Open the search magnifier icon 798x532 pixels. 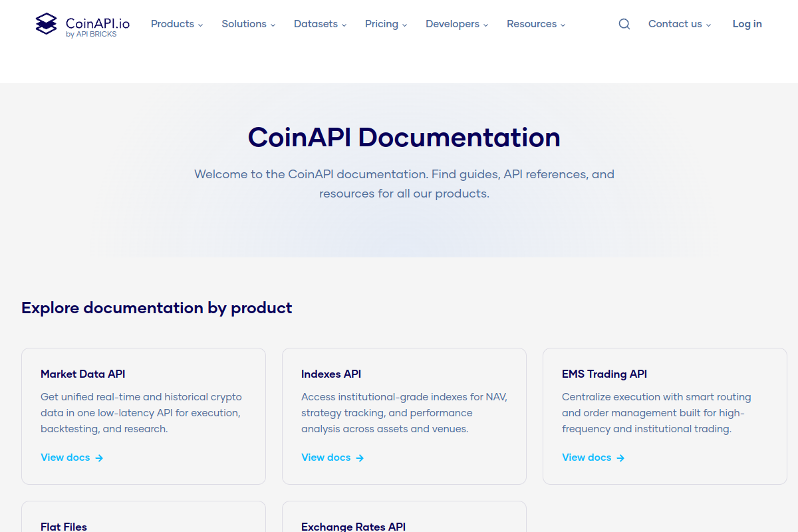624,24
